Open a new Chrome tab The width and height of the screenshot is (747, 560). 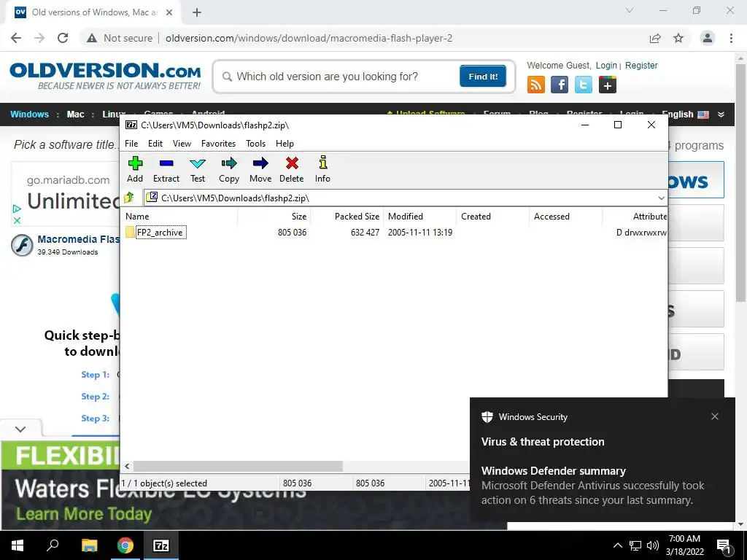click(197, 13)
